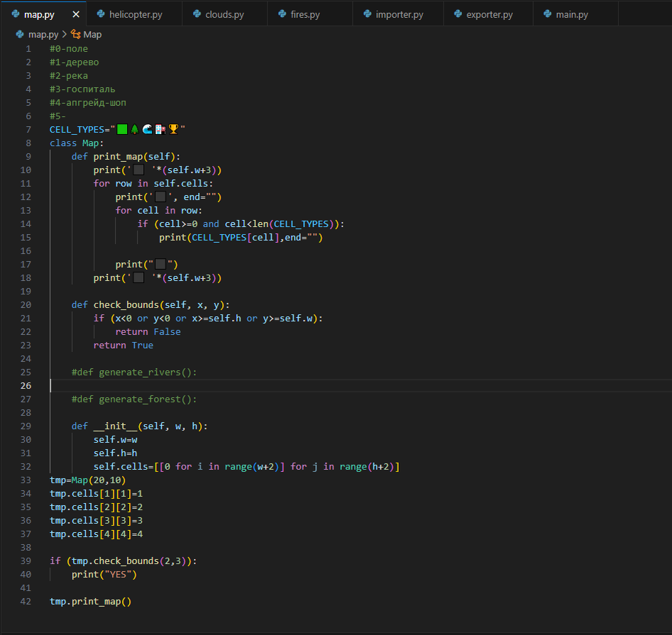This screenshot has height=635, width=672.
Task: Click 'tmp.print_map()' on line 42
Action: click(90, 601)
